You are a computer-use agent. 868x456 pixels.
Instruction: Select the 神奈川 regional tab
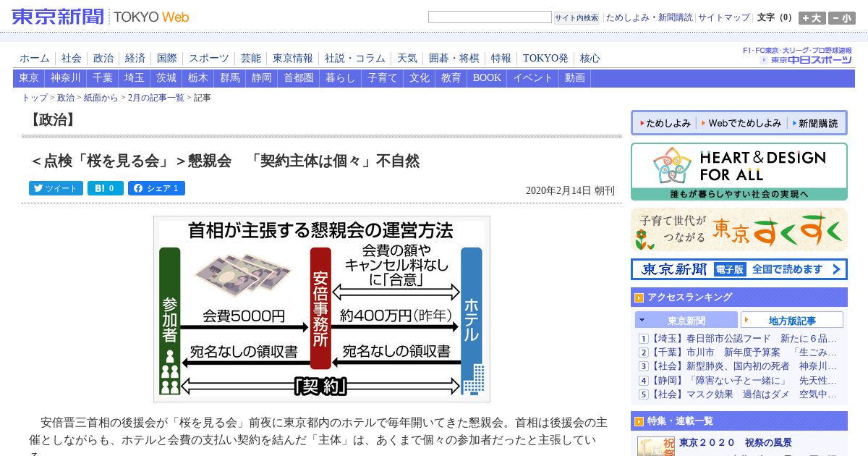pyautogui.click(x=66, y=78)
